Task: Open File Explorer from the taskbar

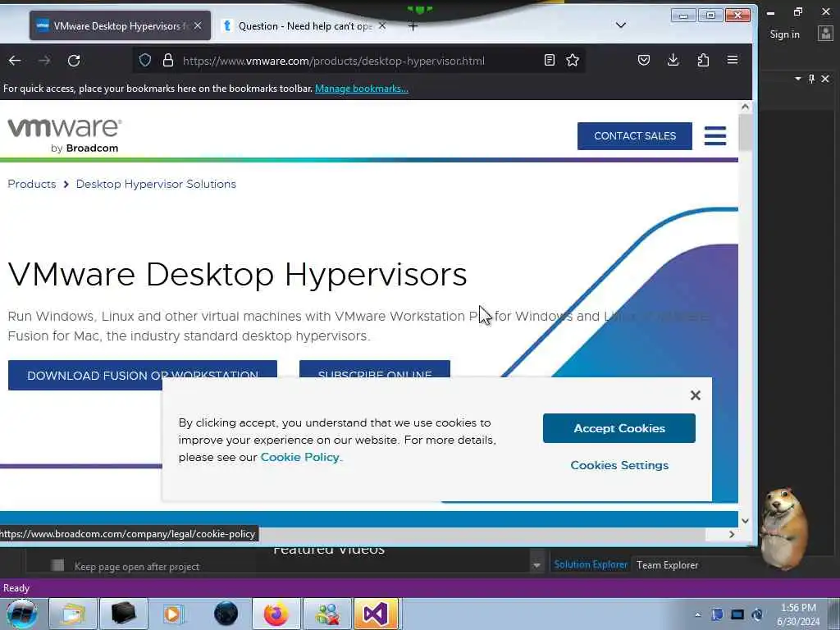Action: click(73, 614)
